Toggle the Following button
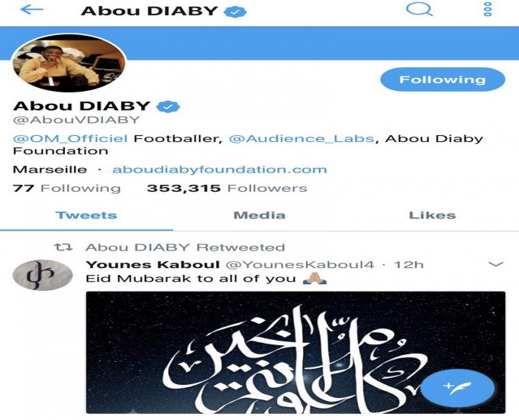Screen dimensions: 519x420 (443, 79)
